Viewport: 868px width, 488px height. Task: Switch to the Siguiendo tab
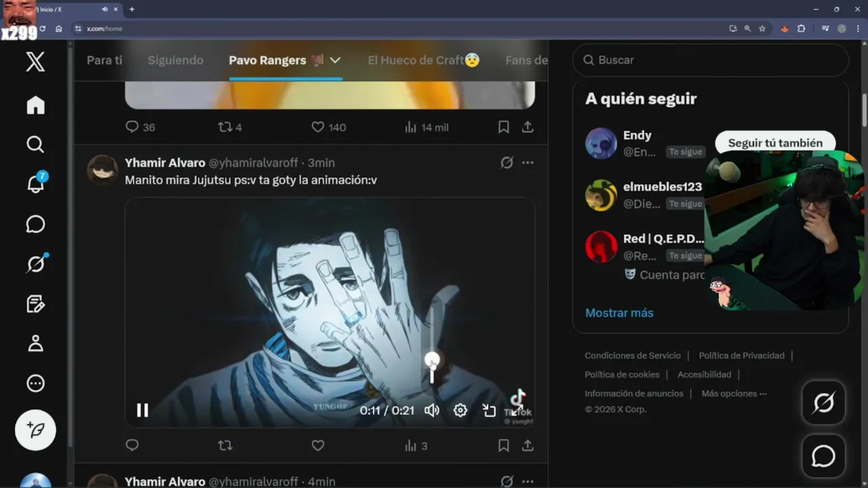pos(176,60)
